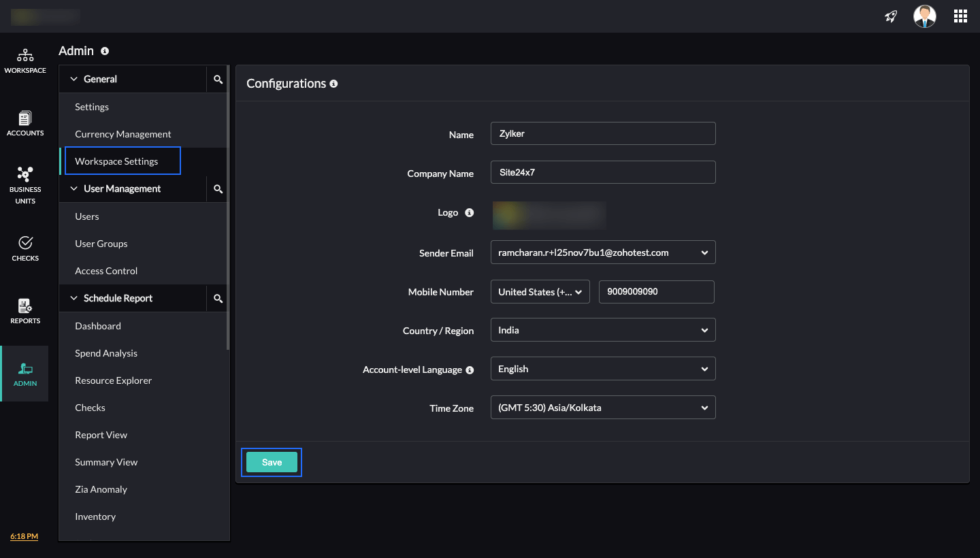
Task: Click the Company Name input field
Action: (x=602, y=172)
